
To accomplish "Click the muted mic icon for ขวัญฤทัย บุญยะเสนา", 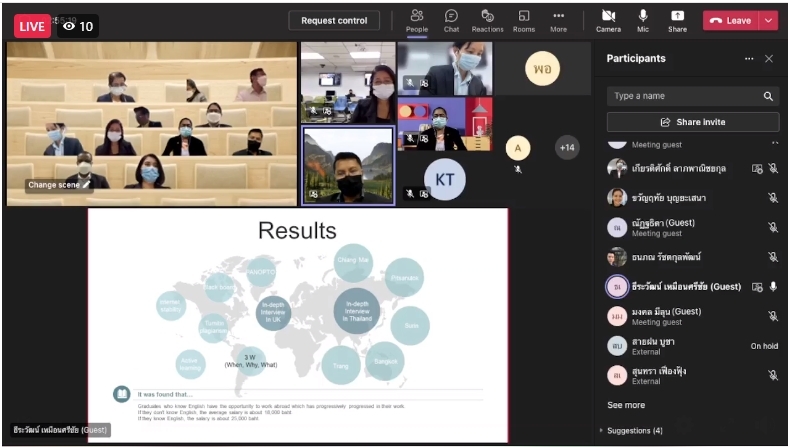I will coord(773,198).
